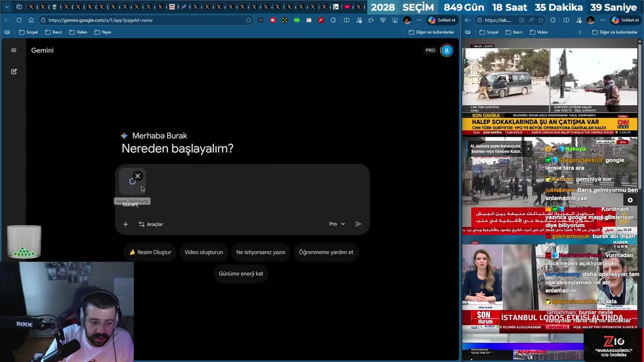
Task: Open the Basın folder in the right browser bookmarks
Action: pos(514,32)
